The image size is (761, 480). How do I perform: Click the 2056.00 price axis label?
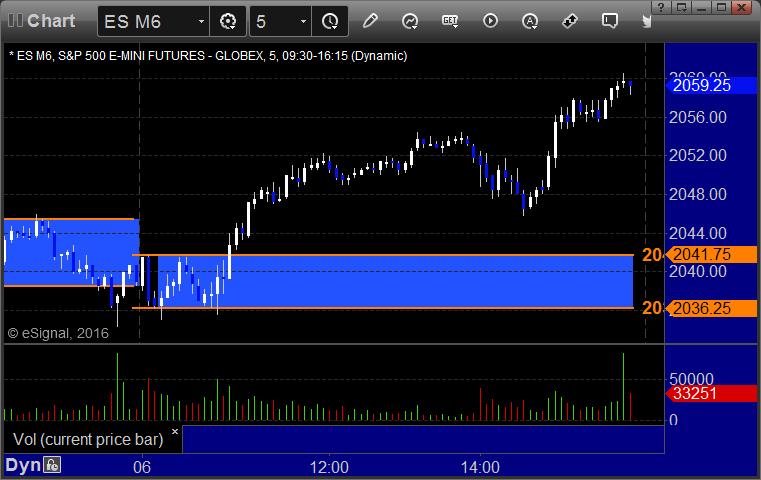[x=697, y=117]
